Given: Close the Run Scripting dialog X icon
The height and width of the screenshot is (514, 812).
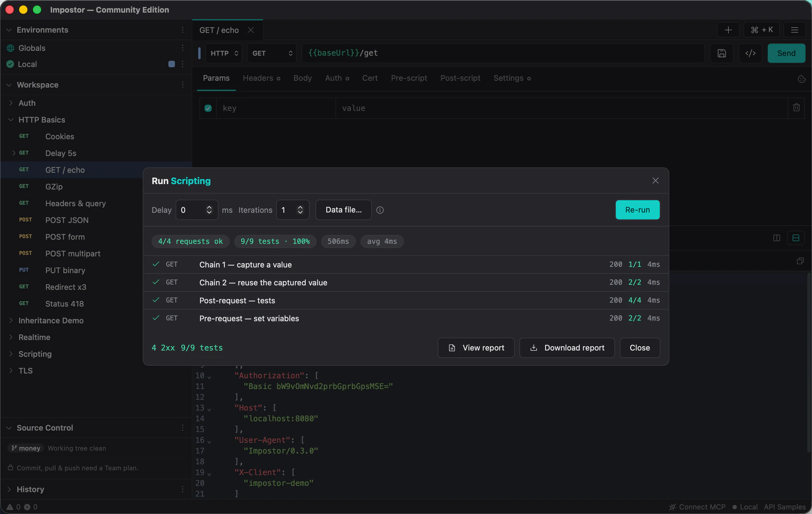Looking at the screenshot, I should tap(655, 181).
